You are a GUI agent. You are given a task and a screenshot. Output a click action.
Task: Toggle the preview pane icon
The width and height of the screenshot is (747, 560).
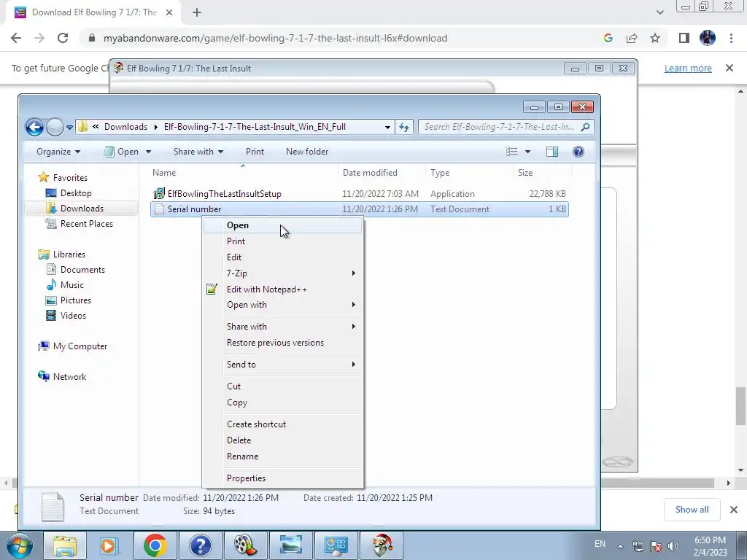click(552, 152)
